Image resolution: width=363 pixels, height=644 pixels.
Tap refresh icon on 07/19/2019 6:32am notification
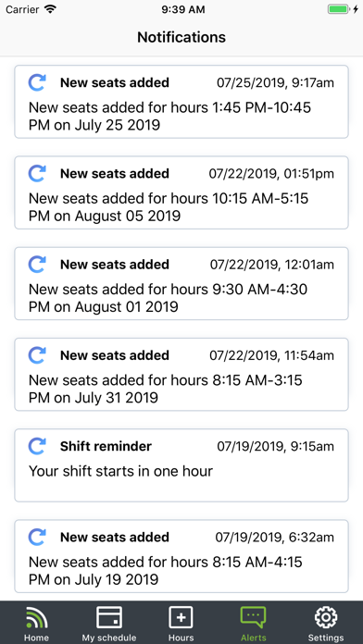click(37, 537)
